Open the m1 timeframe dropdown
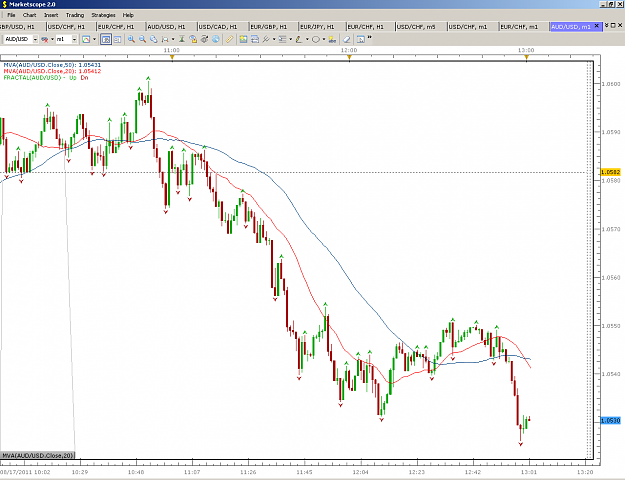The width and height of the screenshot is (625, 480). tap(74, 39)
